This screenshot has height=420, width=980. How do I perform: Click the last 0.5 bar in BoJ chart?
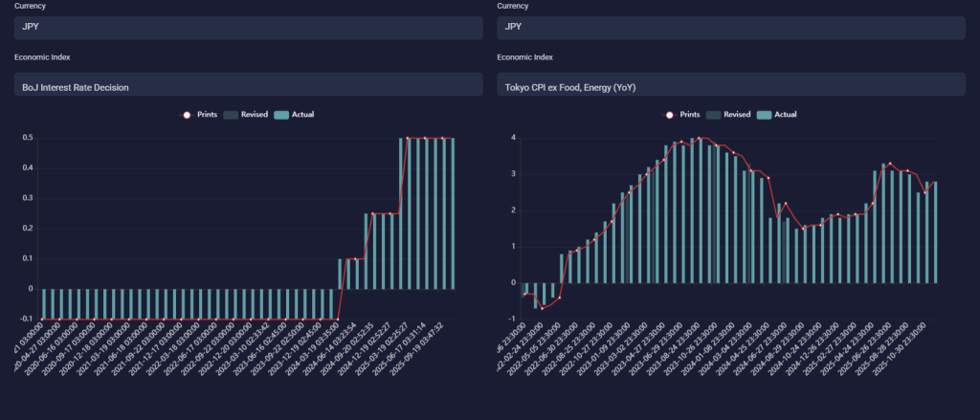pyautogui.click(x=452, y=212)
